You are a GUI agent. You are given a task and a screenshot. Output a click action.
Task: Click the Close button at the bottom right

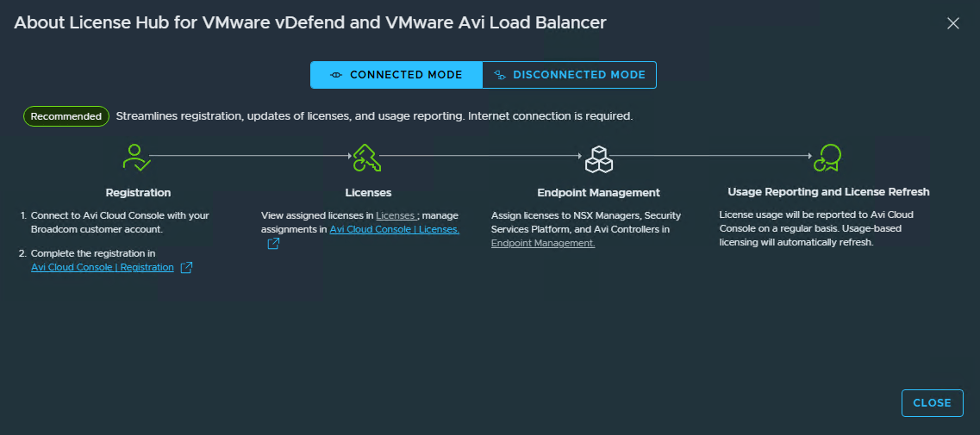[932, 403]
